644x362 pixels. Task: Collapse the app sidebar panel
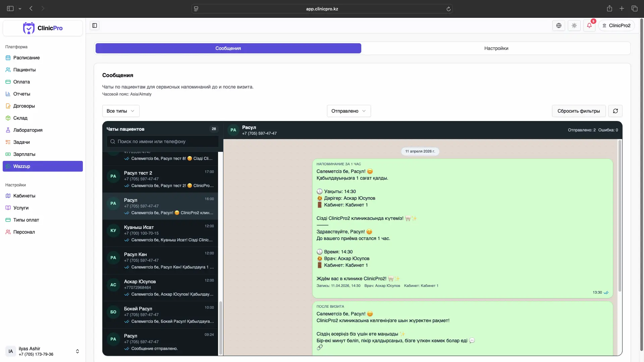point(95,25)
